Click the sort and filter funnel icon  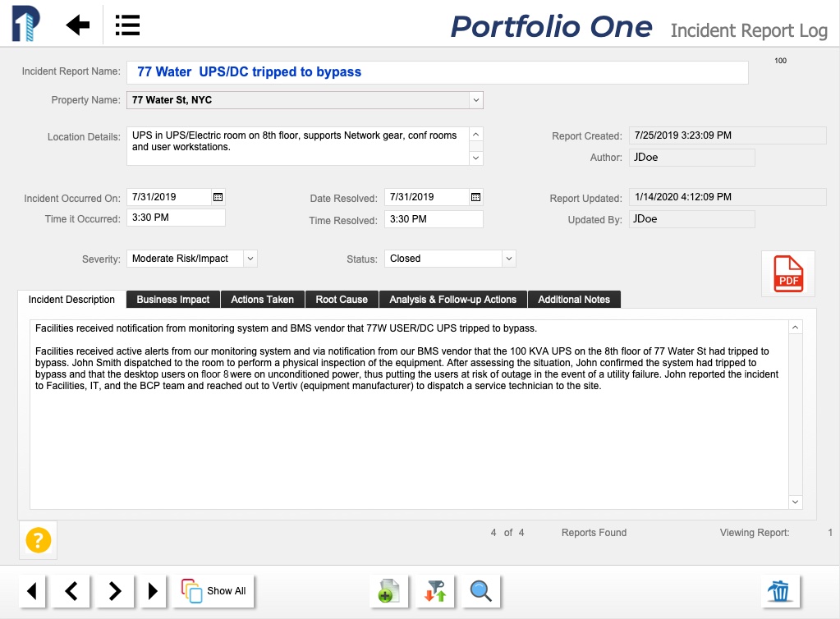click(x=435, y=591)
